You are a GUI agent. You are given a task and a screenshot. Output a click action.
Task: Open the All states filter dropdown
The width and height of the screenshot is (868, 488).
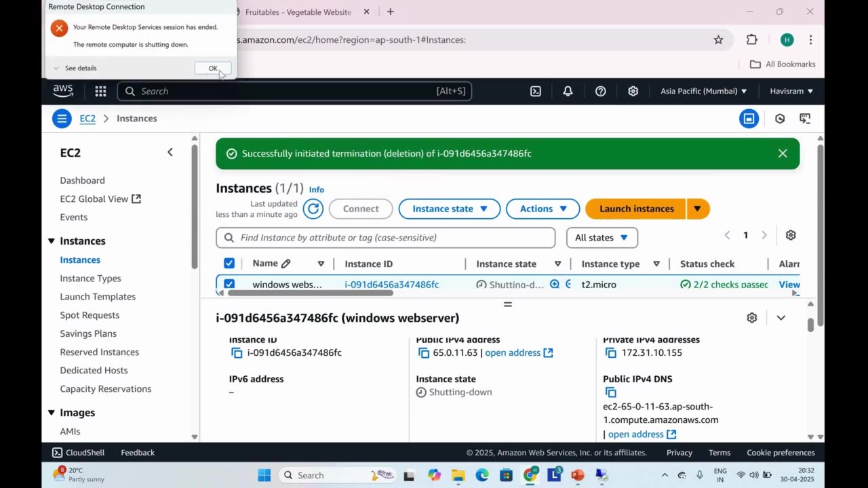click(x=602, y=237)
